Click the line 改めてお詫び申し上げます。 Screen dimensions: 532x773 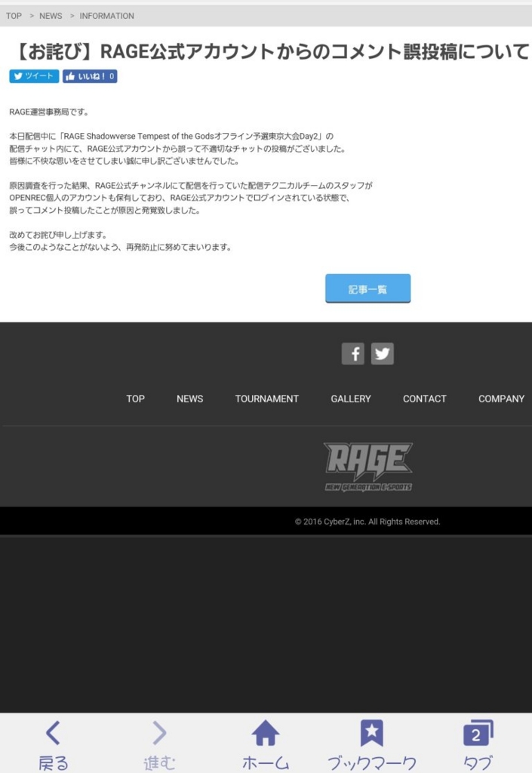click(58, 235)
